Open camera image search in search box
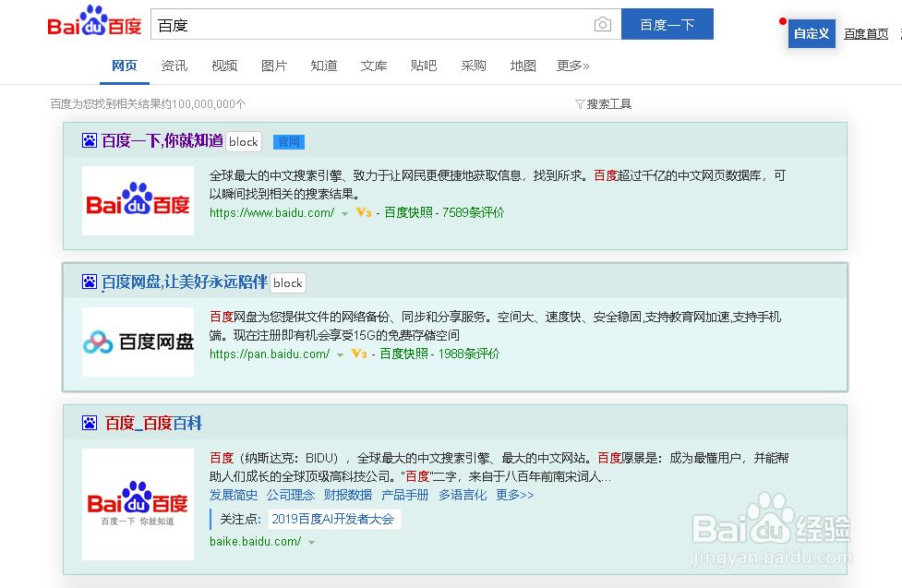902x588 pixels. [x=602, y=24]
